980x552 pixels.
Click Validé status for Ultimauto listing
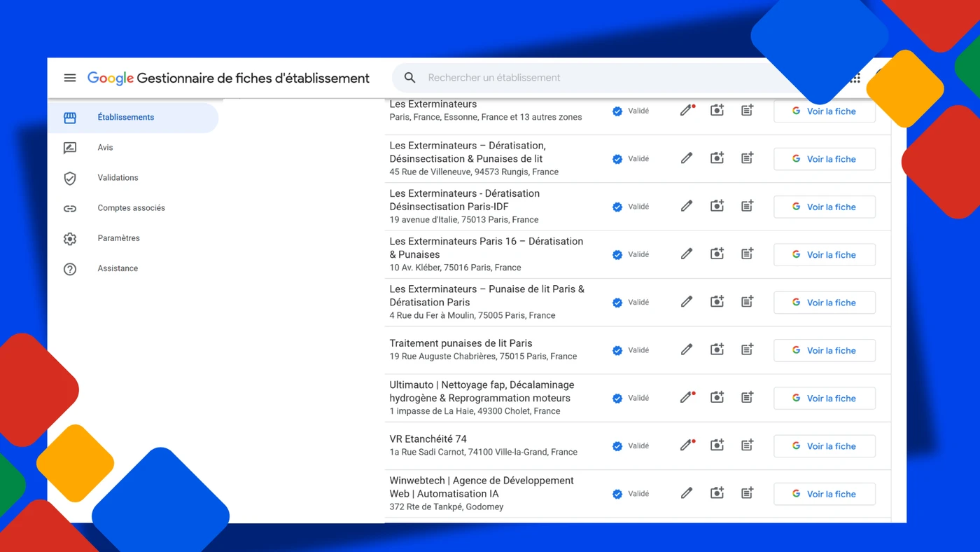631,398
